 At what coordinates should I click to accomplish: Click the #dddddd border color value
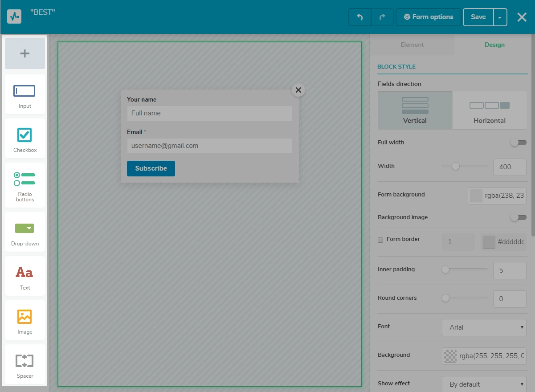511,242
